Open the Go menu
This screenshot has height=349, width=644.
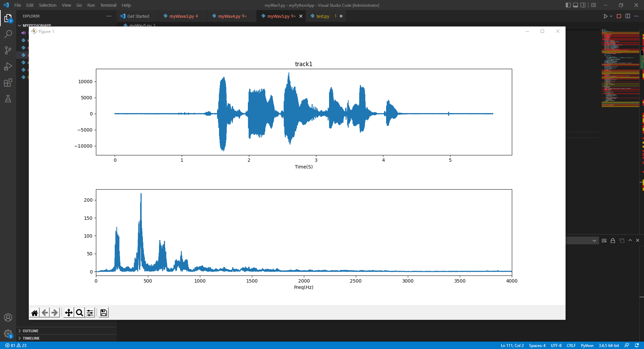pos(79,5)
